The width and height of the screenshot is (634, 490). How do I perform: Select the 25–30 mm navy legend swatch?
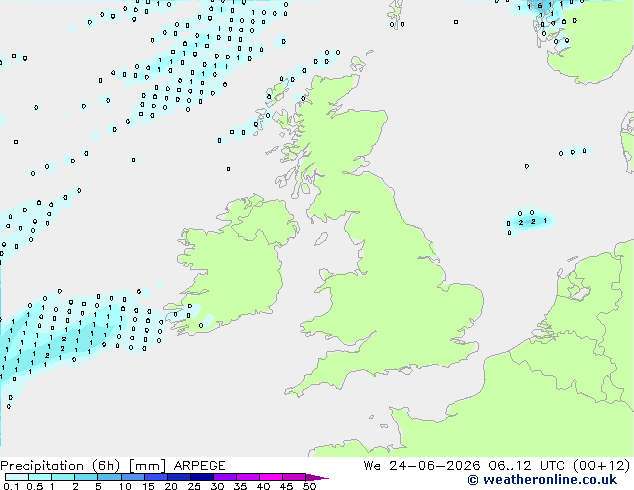point(202,477)
